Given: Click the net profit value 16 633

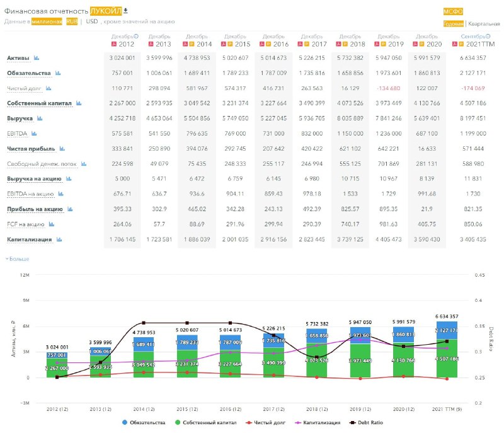Looking at the screenshot, I should 427,149.
